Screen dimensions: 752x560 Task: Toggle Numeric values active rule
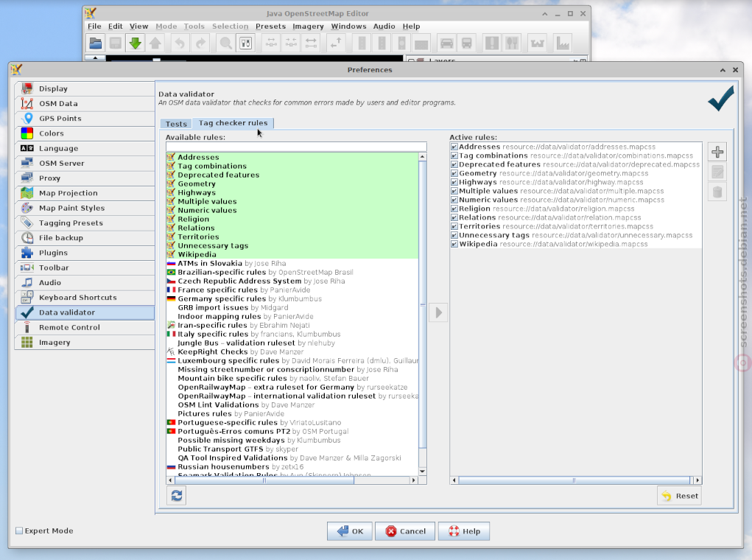coord(454,200)
